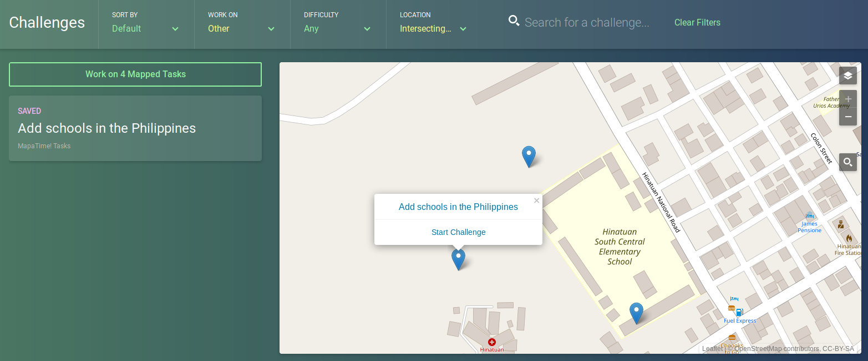Image resolution: width=868 pixels, height=361 pixels.
Task: Click Hinatuan South Central Elementary School label
Action: pyautogui.click(x=620, y=247)
